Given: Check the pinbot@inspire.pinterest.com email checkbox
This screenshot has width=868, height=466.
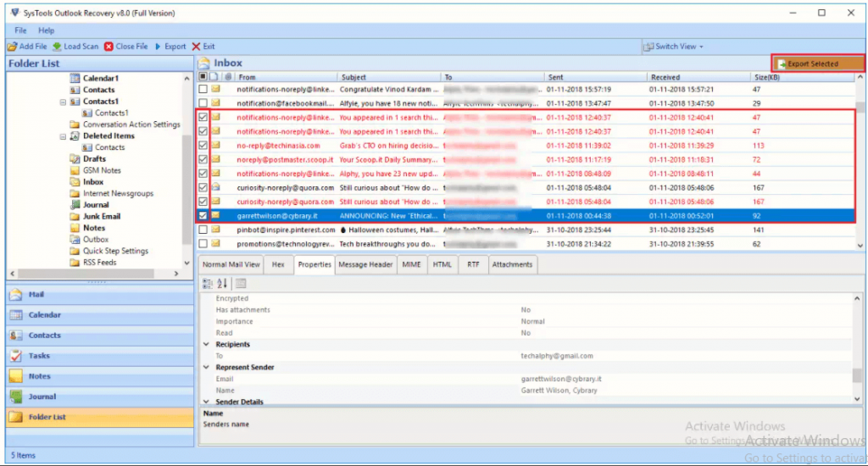Looking at the screenshot, I should 203,230.
